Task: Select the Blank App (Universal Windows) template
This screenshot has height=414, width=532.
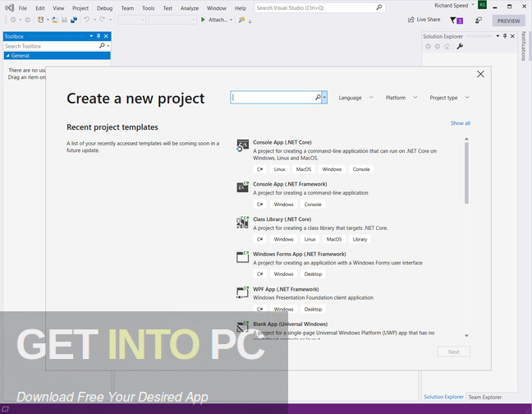Action: (x=348, y=329)
